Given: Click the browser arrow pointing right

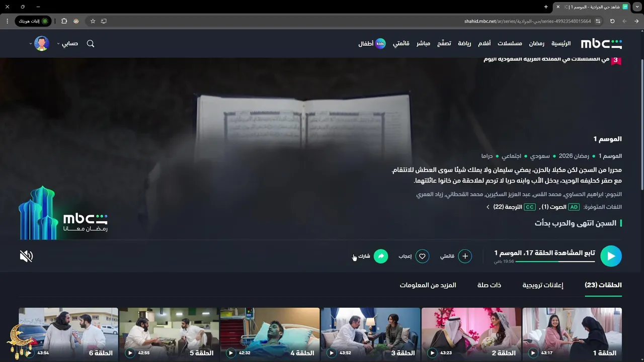Looking at the screenshot, I should tap(637, 21).
